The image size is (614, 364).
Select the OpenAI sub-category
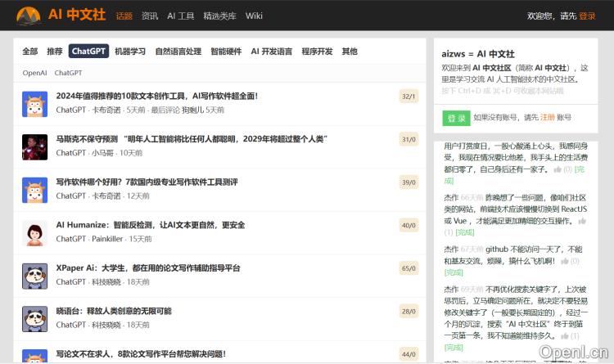[x=34, y=73]
